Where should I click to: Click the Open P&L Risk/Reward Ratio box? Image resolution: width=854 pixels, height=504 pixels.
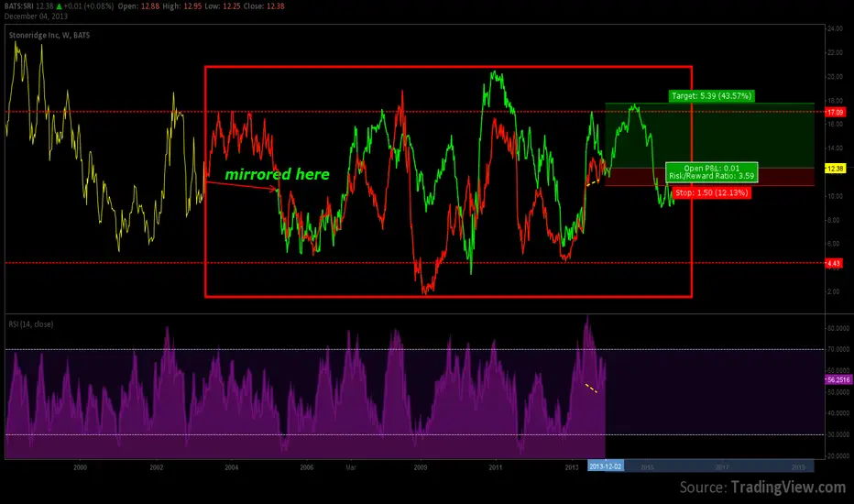[711, 172]
